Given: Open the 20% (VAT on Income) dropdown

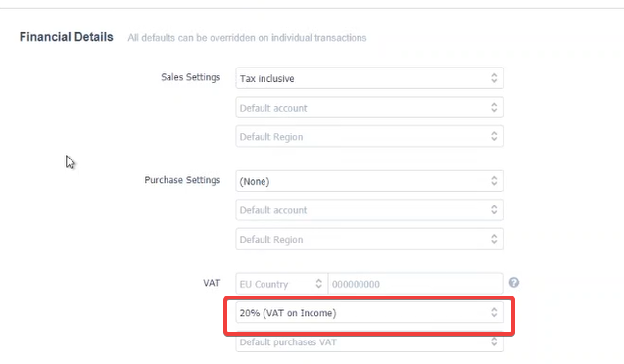Looking at the screenshot, I should [x=369, y=312].
